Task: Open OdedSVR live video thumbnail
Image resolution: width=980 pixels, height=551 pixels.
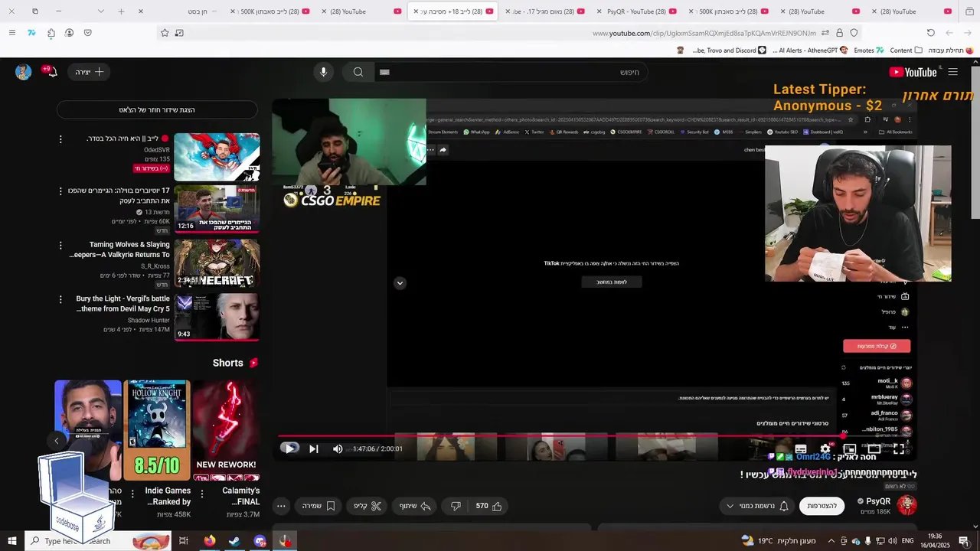Action: click(217, 157)
